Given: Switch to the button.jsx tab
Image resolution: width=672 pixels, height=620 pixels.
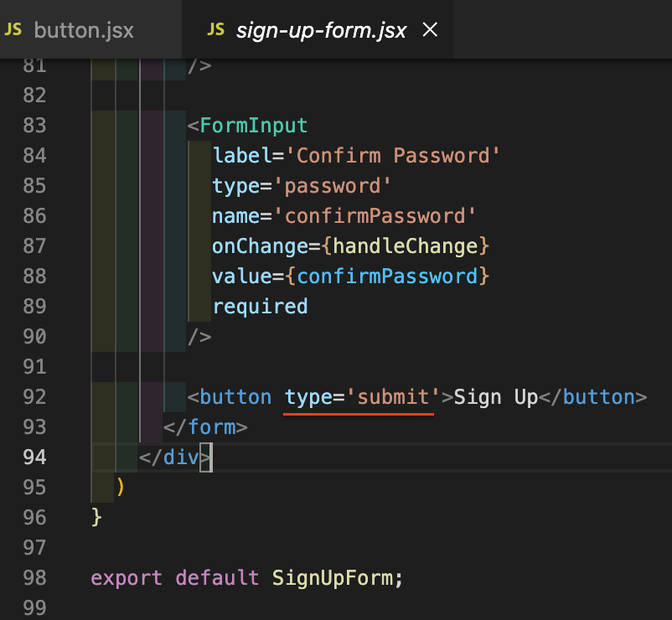Looking at the screenshot, I should (x=90, y=30).
